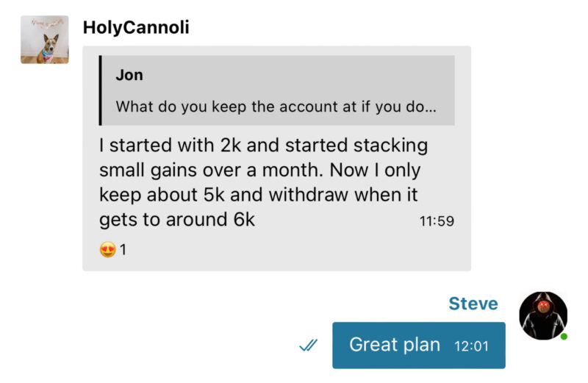
Task: Click empty gray area beside the reaction
Action: [294, 251]
